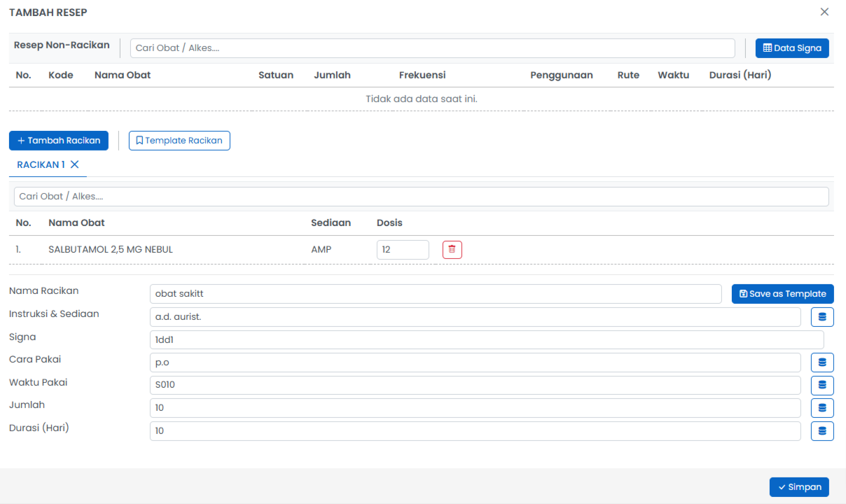This screenshot has width=846, height=504.
Task: Click the racikan Cari Obat search box
Action: point(421,197)
